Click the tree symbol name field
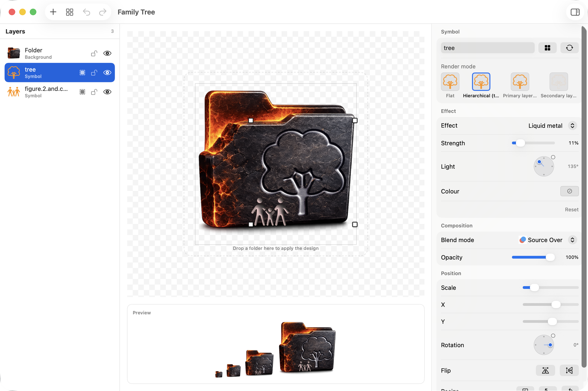Image resolution: width=588 pixels, height=391 pixels. [x=487, y=48]
